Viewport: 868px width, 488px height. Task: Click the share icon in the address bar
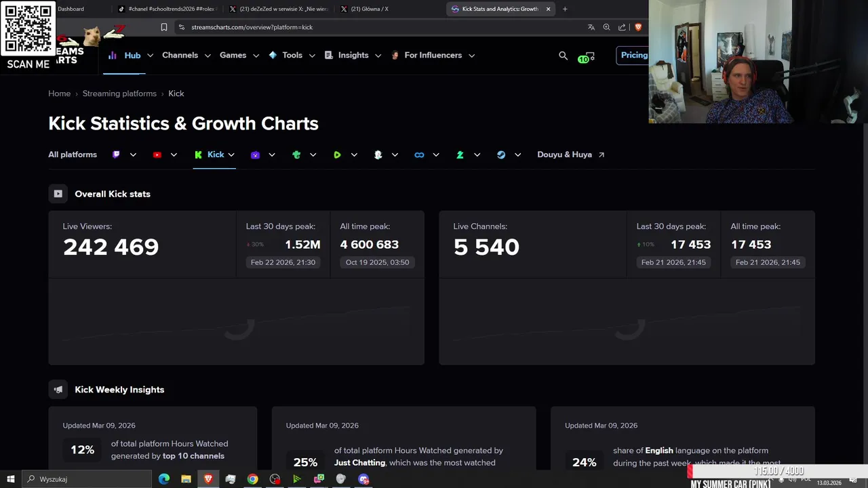(x=622, y=27)
